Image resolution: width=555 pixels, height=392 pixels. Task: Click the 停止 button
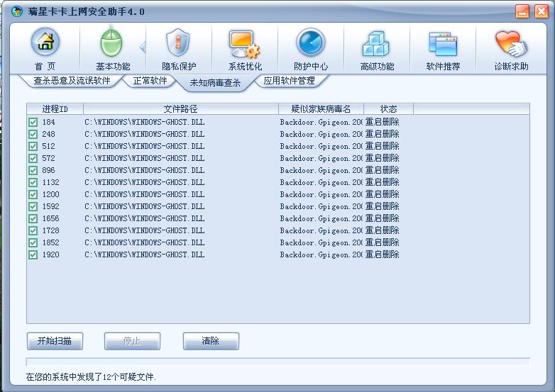click(132, 341)
